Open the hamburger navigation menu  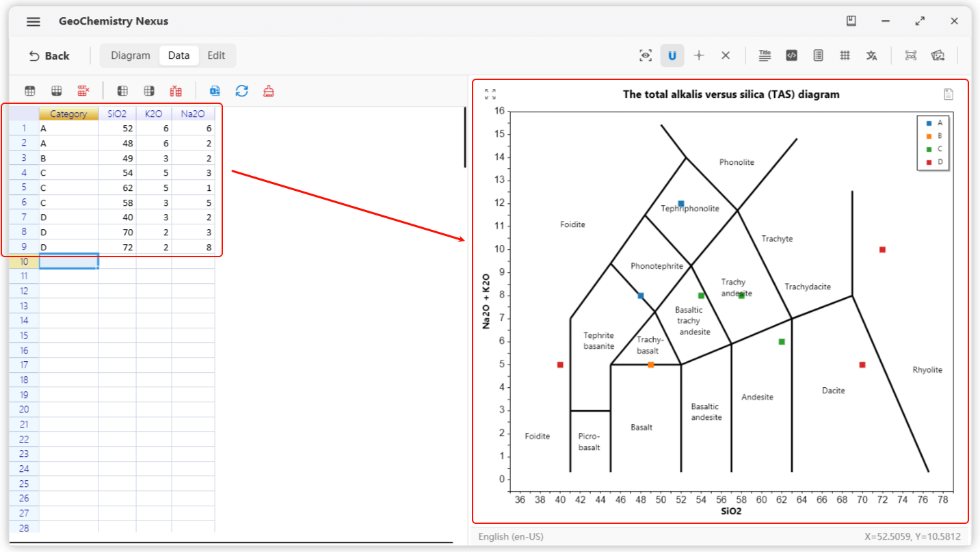33,21
